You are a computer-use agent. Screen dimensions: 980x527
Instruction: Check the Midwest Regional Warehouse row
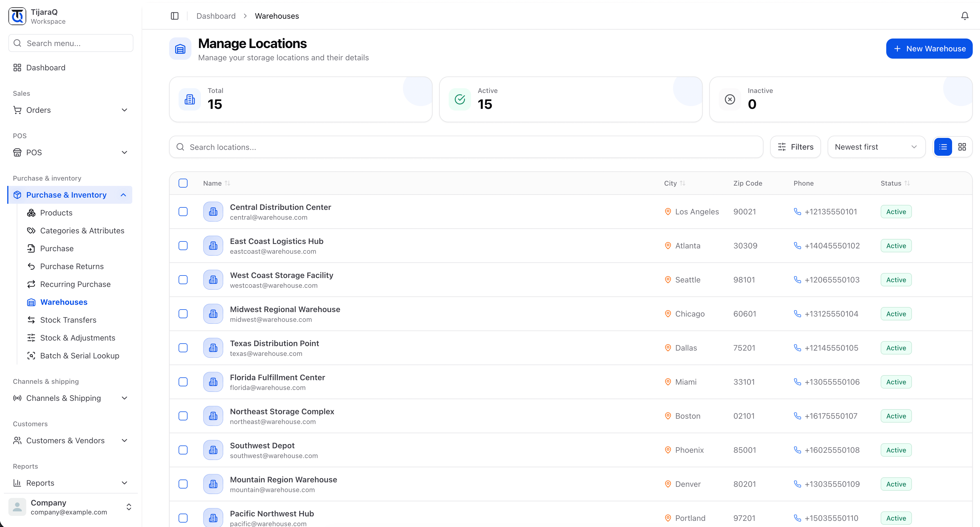point(183,314)
